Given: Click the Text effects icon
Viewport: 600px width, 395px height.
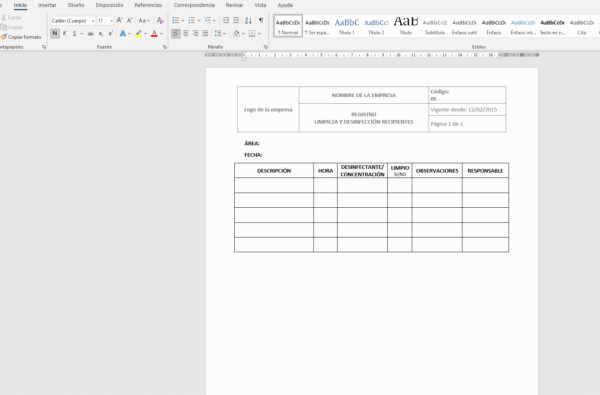Looking at the screenshot, I should click(123, 34).
